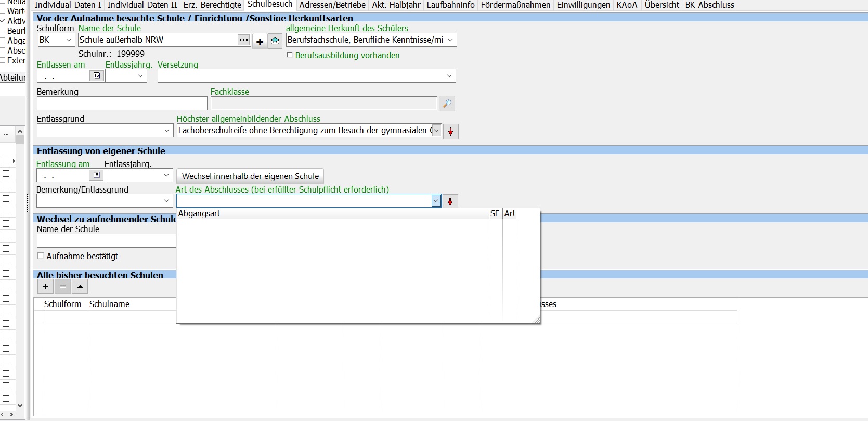The image size is (868, 421).
Task: Open Entlassgrund dropdown
Action: tap(167, 131)
